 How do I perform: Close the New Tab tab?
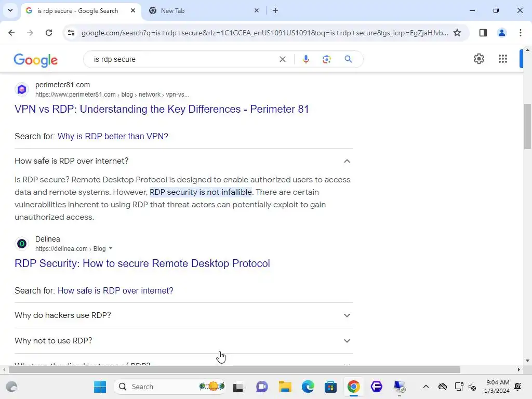pyautogui.click(x=257, y=10)
